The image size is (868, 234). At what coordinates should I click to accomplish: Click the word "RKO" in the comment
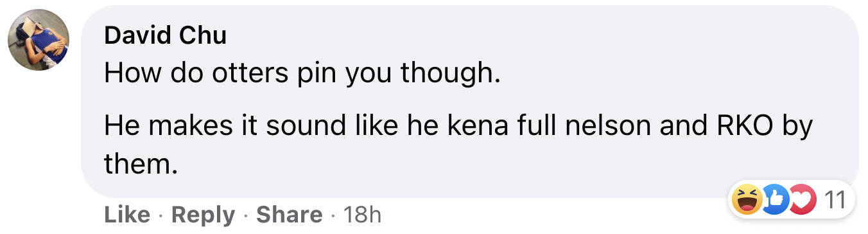745,127
